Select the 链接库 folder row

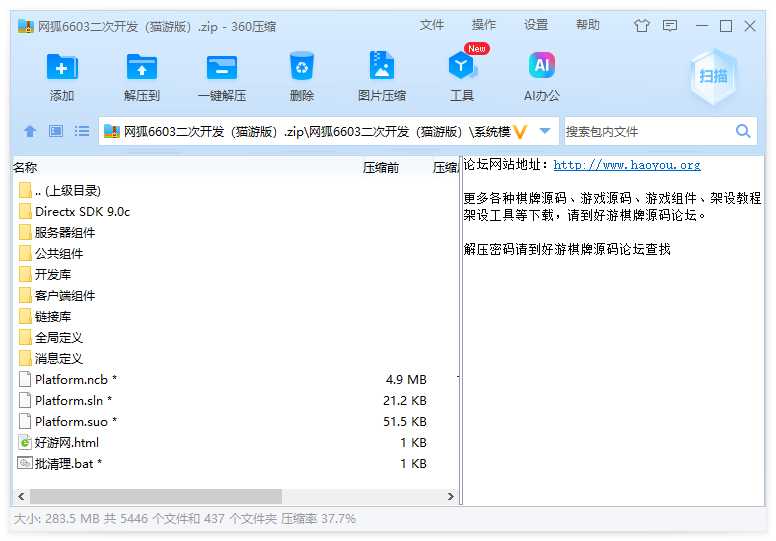(x=236, y=316)
